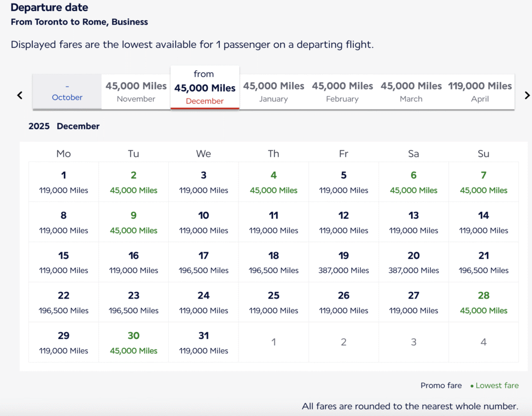Choose Sunday December 7 departure date
The image size is (532, 416).
483,182
